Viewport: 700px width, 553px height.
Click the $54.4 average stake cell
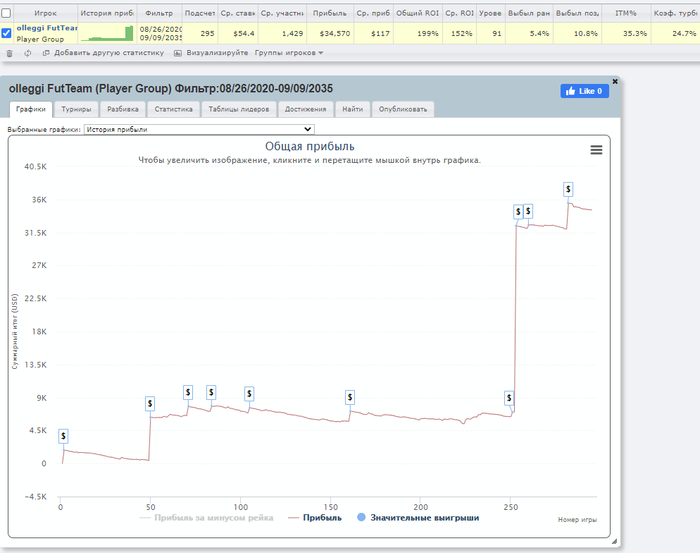[238, 33]
